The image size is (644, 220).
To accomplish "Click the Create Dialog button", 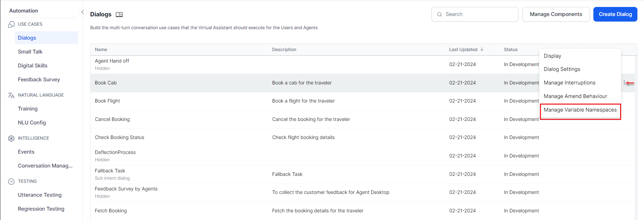I will pos(615,14).
